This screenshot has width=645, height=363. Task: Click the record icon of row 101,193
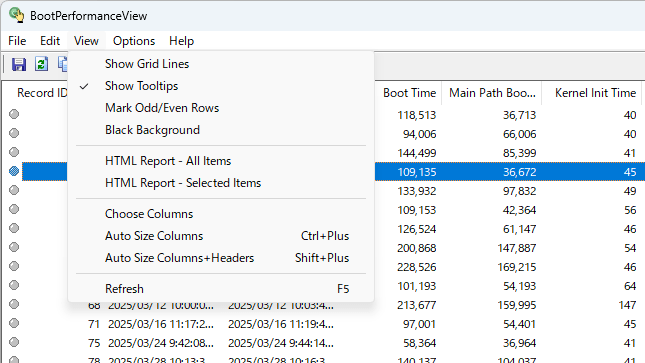pos(14,285)
